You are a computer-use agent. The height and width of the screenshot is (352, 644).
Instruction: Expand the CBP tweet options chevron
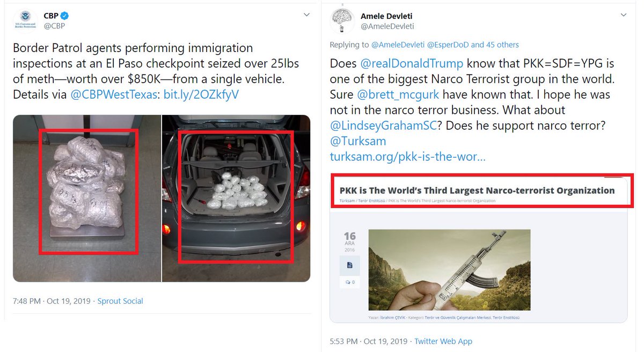307,14
